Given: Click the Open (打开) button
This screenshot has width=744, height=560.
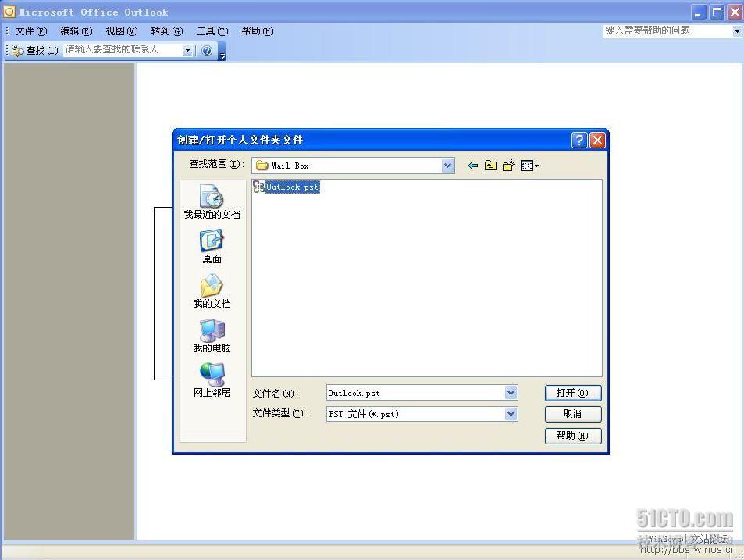Looking at the screenshot, I should [x=573, y=393].
